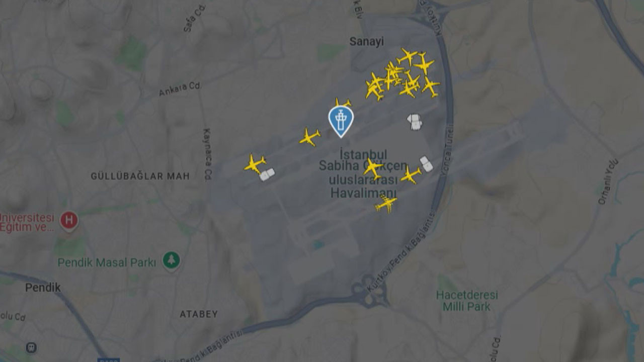Click the green Pendik Masal Parkı tree marker

172,260
